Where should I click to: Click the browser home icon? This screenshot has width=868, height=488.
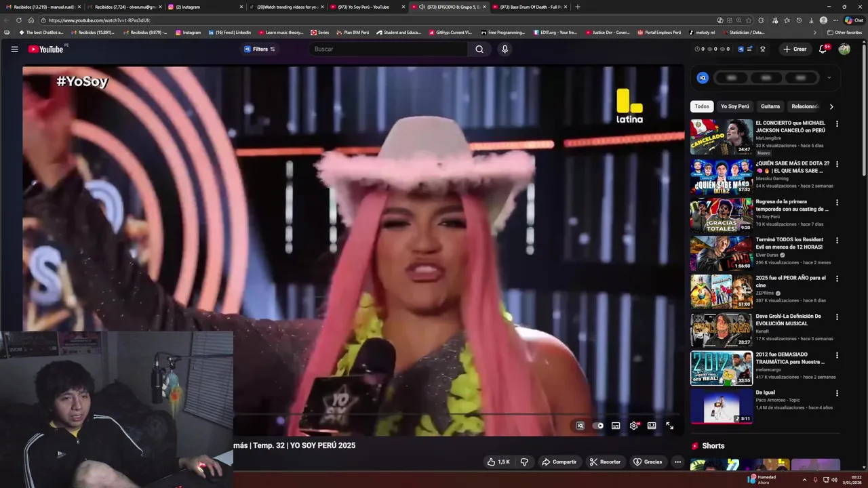click(x=31, y=20)
